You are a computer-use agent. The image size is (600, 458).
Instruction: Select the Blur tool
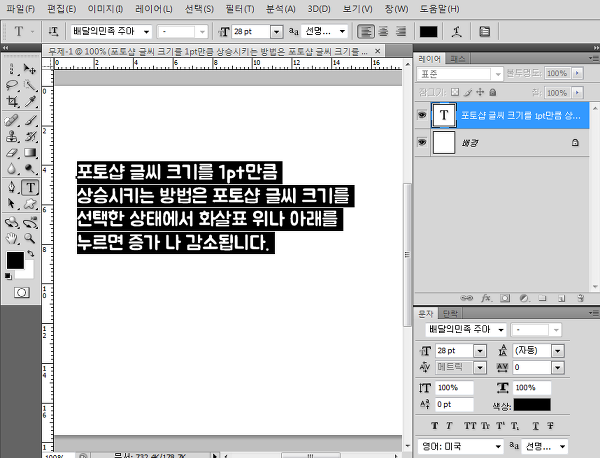[12, 169]
